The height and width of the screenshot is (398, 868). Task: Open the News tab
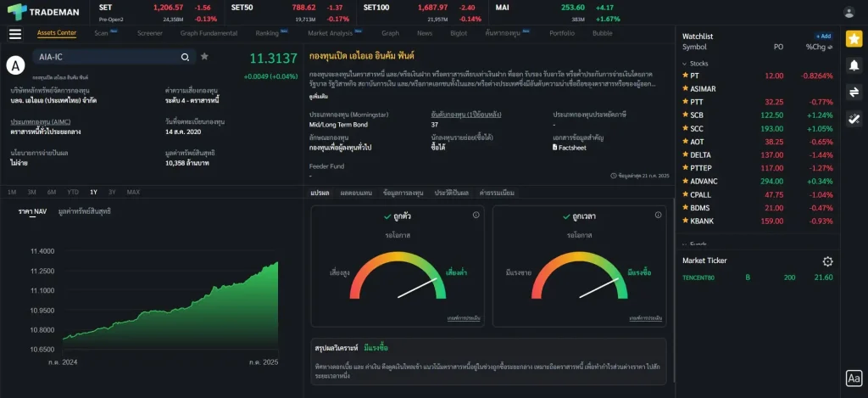[x=425, y=33]
